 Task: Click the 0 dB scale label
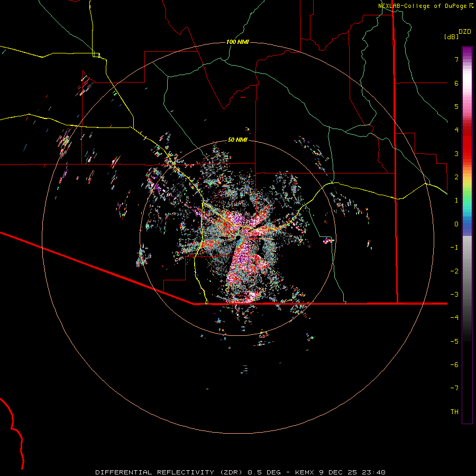pos(456,224)
